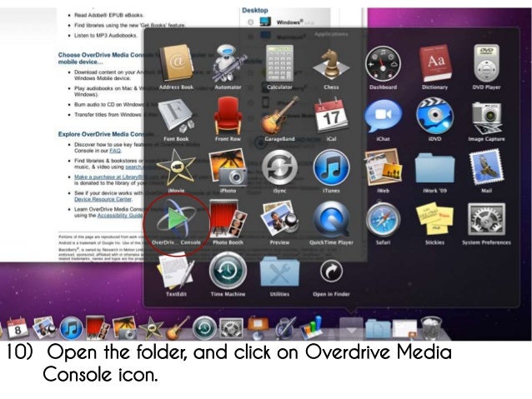Open the Dictionary app
This screenshot has width=532, height=399.
click(435, 63)
